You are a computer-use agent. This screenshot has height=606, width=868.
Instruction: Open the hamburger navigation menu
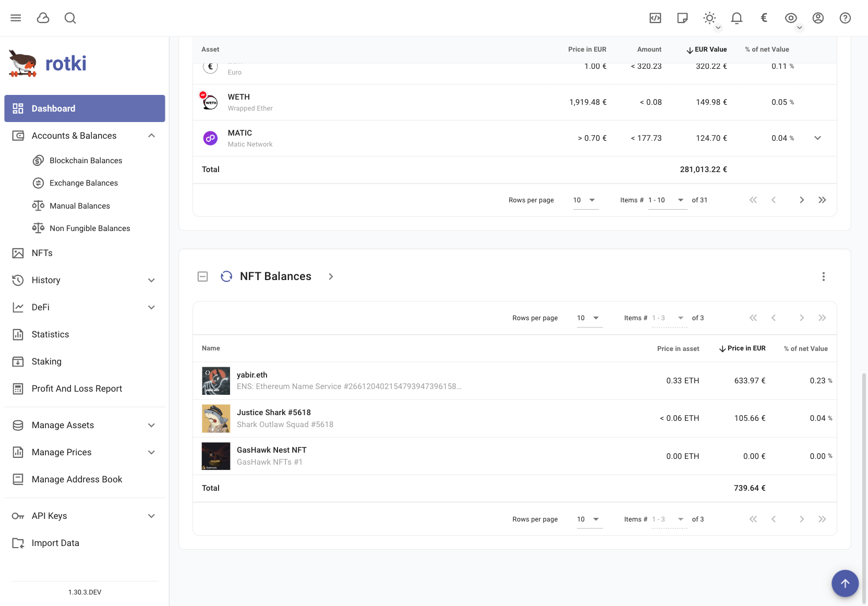(16, 18)
